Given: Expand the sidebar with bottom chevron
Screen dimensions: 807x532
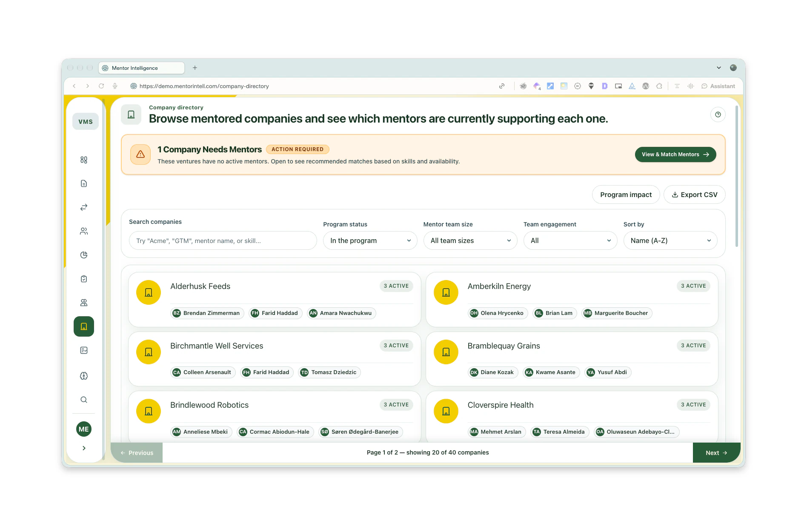Looking at the screenshot, I should 84,448.
